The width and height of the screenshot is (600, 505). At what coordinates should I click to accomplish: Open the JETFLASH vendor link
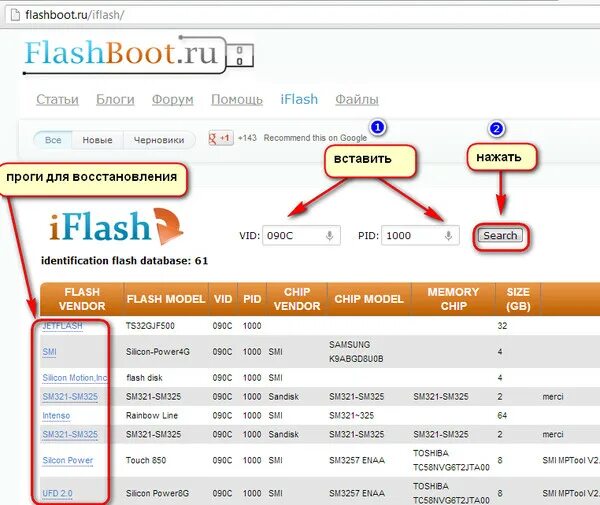point(62,326)
